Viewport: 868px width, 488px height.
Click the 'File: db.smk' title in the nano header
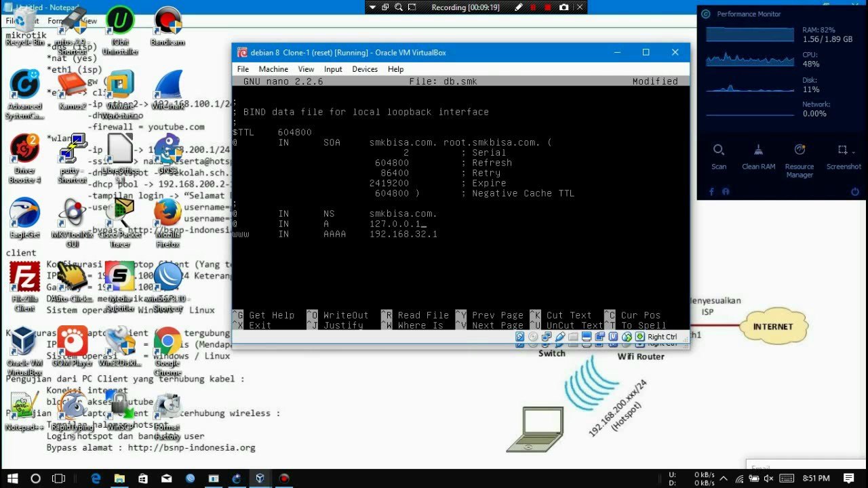pyautogui.click(x=443, y=81)
